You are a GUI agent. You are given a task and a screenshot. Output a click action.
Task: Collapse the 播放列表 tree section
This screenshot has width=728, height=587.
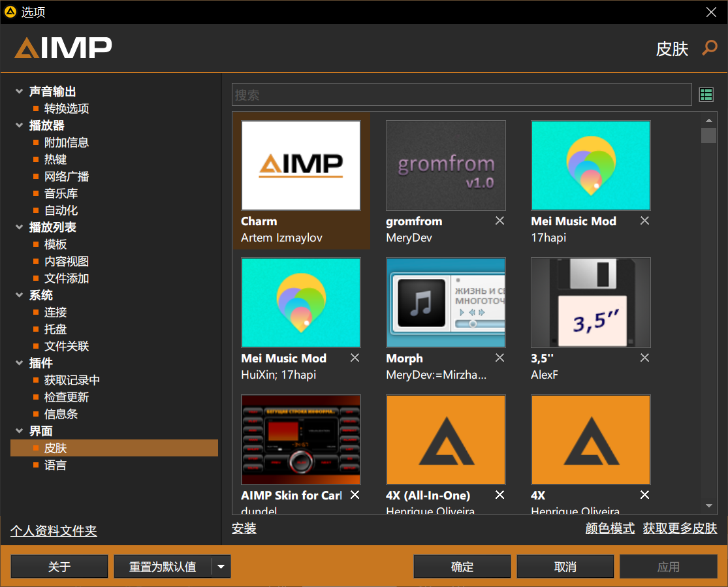(19, 227)
